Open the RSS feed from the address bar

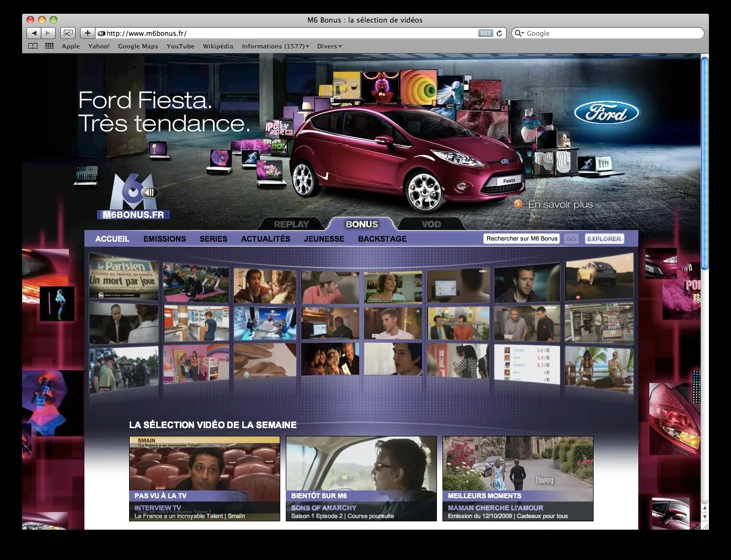[485, 33]
